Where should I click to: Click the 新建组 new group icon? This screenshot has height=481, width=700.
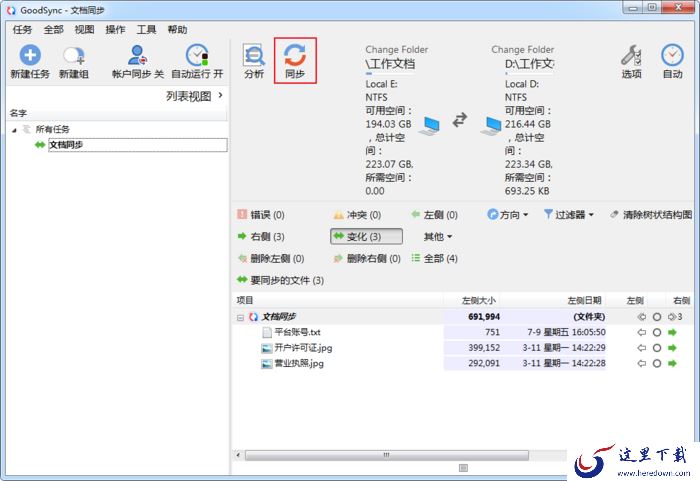point(74,56)
